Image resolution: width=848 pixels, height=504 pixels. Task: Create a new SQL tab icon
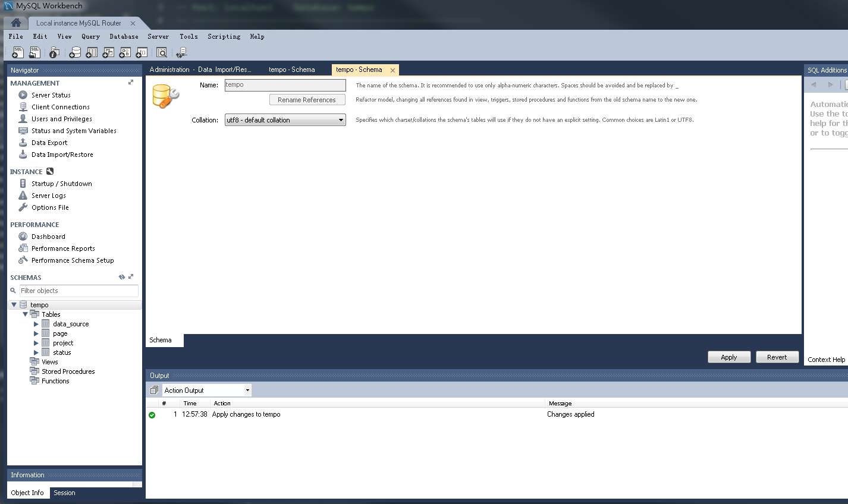(18, 53)
